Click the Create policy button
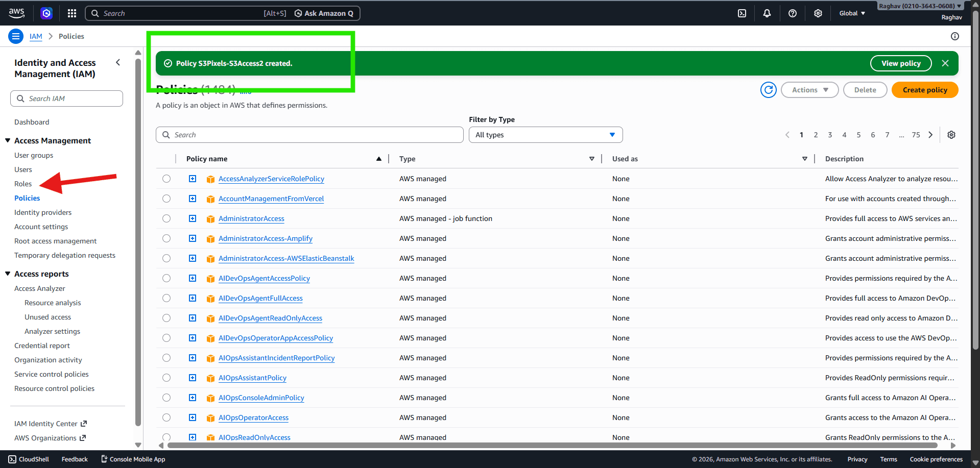The height and width of the screenshot is (468, 980). click(x=924, y=90)
